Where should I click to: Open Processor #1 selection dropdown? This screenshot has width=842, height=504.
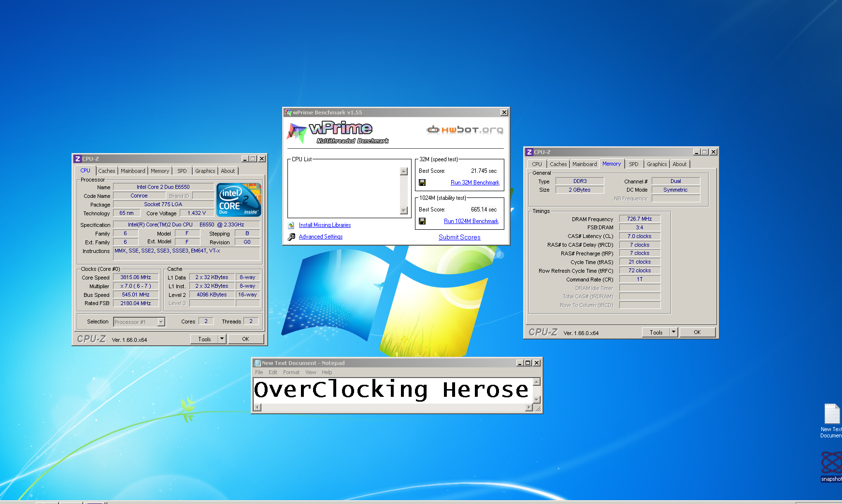pos(161,322)
